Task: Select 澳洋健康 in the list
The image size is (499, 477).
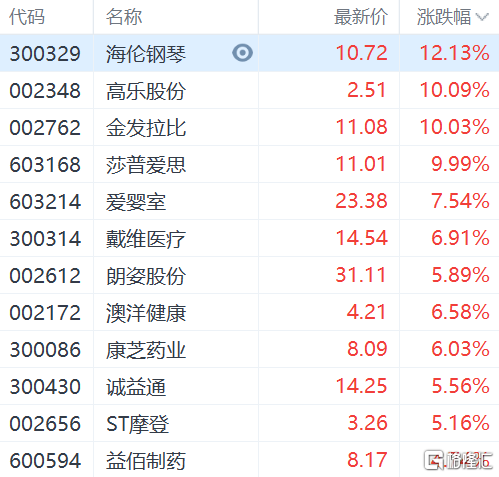Action: 146,313
